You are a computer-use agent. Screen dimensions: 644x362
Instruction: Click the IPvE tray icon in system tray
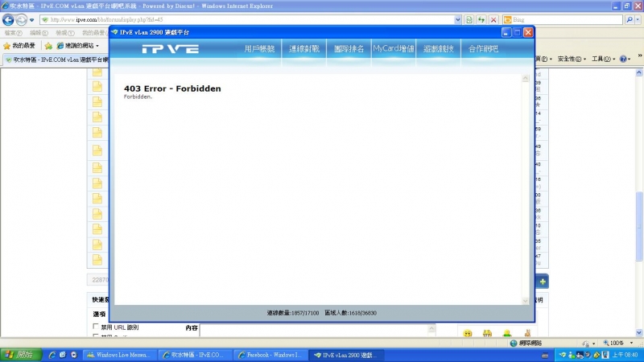(x=563, y=355)
